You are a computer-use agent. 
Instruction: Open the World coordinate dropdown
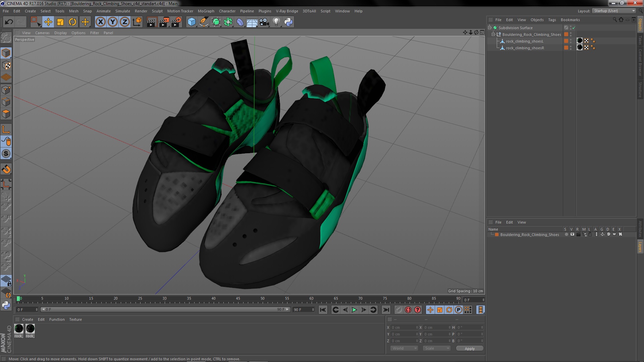point(404,348)
